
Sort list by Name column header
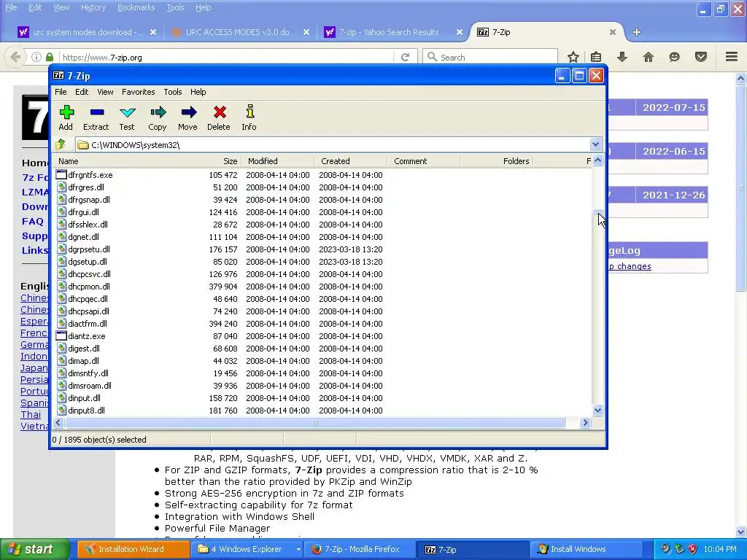(110, 161)
